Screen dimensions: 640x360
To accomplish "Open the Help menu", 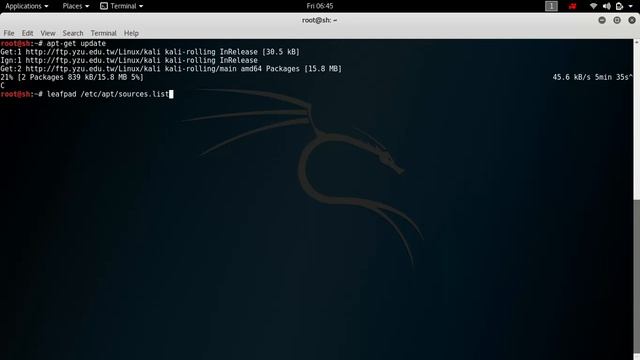I will (131, 33).
